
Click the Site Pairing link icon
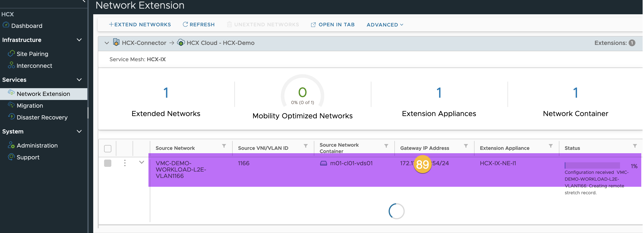click(11, 53)
